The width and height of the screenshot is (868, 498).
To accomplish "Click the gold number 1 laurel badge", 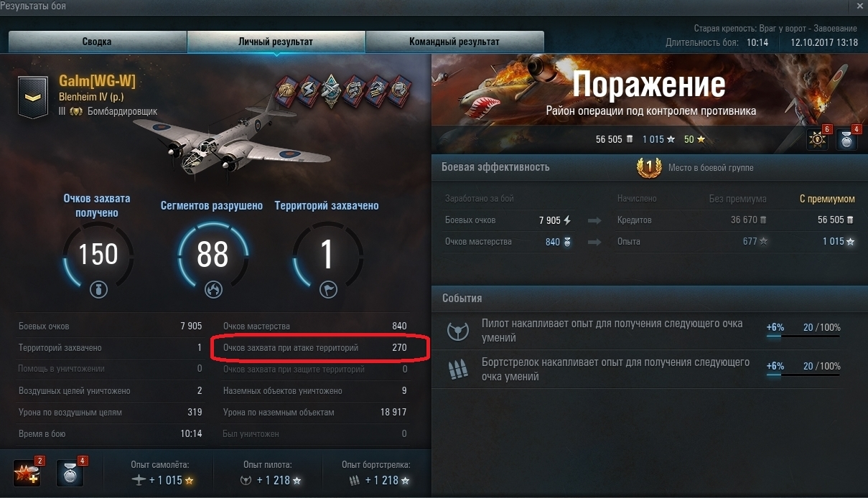I will (648, 167).
